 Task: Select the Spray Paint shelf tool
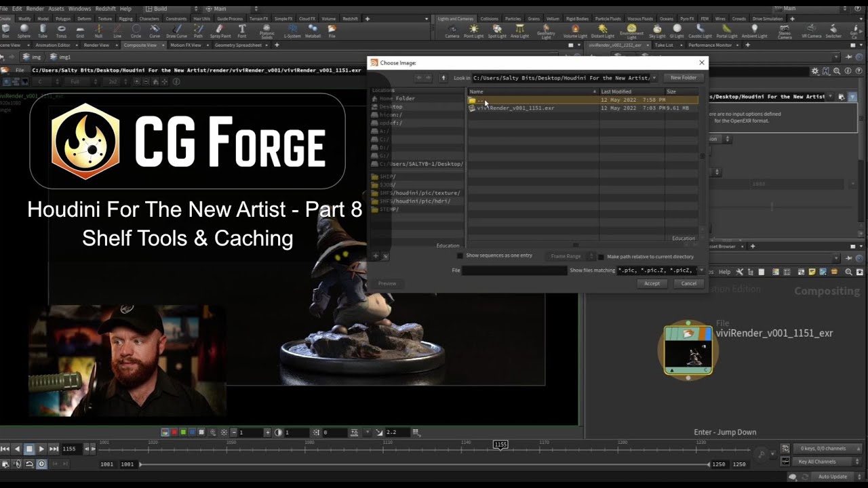point(220,31)
